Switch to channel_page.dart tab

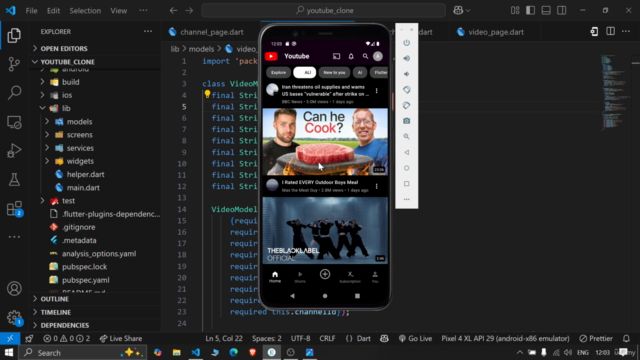(x=211, y=32)
